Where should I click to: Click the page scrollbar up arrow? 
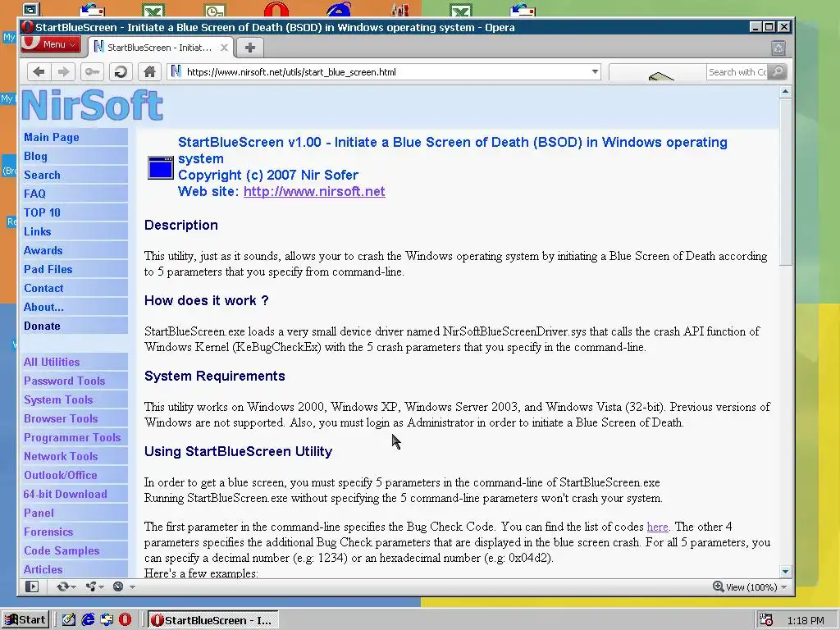coord(785,92)
